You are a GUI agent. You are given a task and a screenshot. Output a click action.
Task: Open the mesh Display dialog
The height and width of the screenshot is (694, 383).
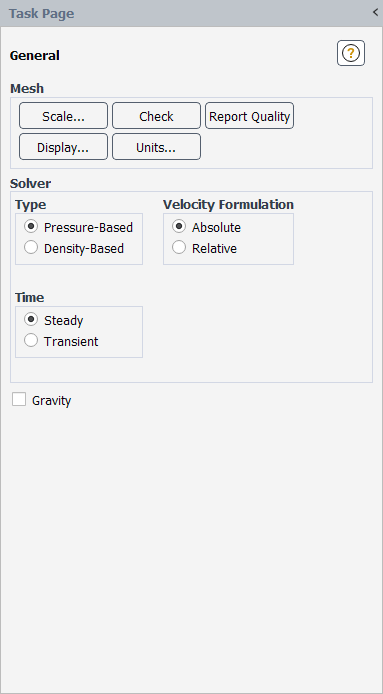pyautogui.click(x=63, y=147)
